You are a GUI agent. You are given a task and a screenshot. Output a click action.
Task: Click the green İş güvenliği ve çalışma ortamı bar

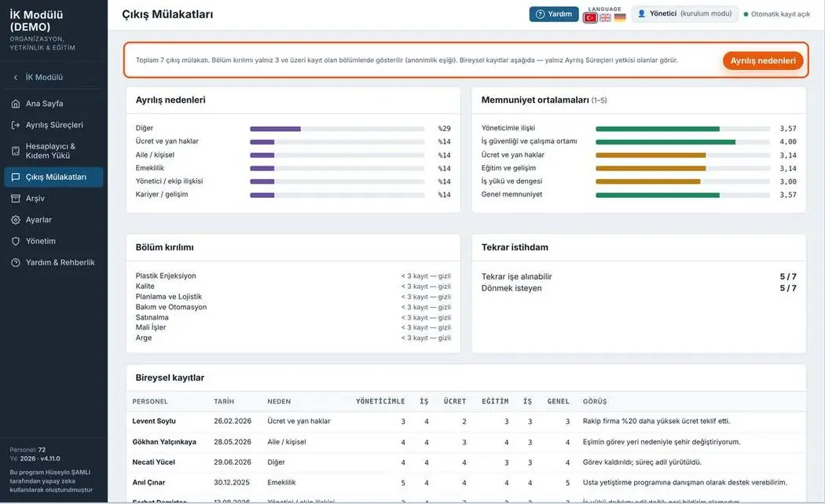(x=683, y=142)
